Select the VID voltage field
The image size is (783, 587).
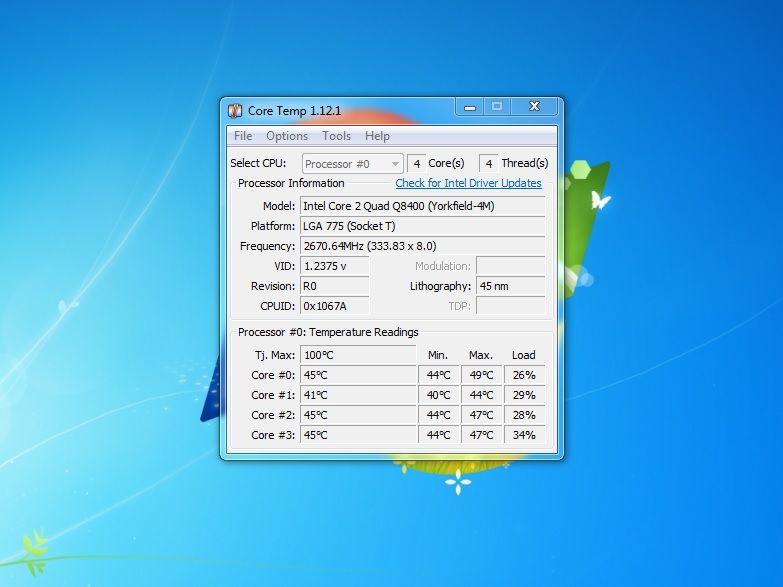(334, 266)
